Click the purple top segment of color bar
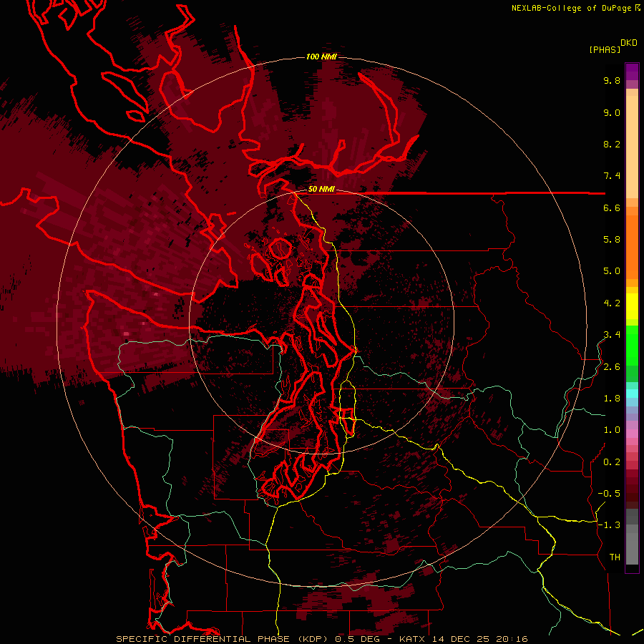The height and width of the screenshot is (644, 644). click(x=632, y=72)
